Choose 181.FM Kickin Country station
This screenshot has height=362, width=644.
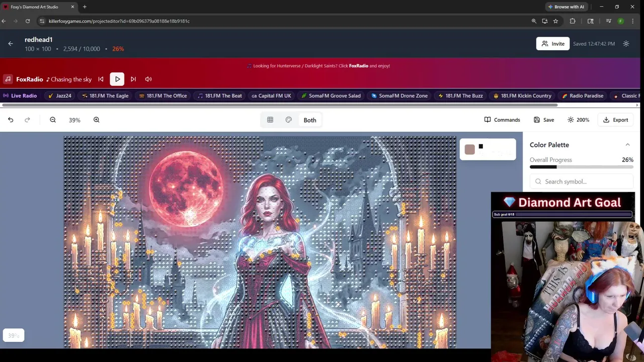tap(522, 96)
